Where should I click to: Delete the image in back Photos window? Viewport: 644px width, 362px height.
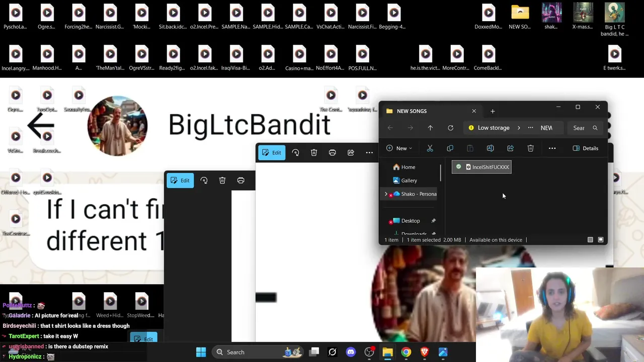pyautogui.click(x=222, y=180)
